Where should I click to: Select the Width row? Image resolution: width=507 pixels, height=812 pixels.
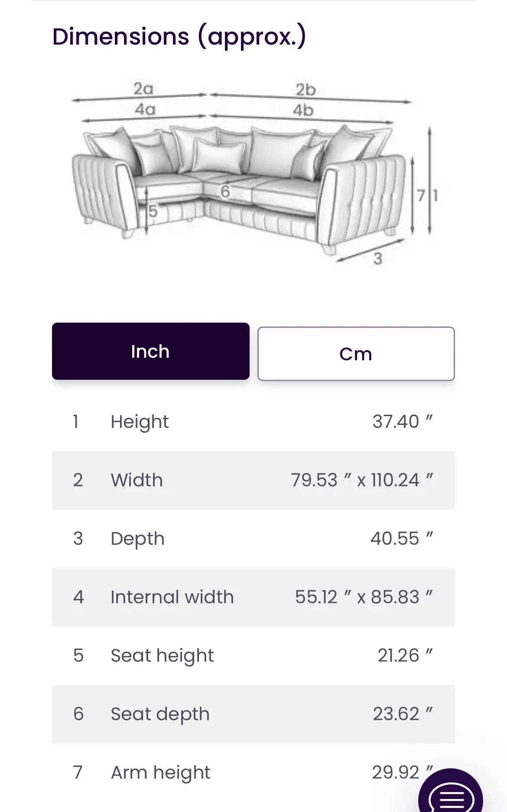pyautogui.click(x=253, y=480)
